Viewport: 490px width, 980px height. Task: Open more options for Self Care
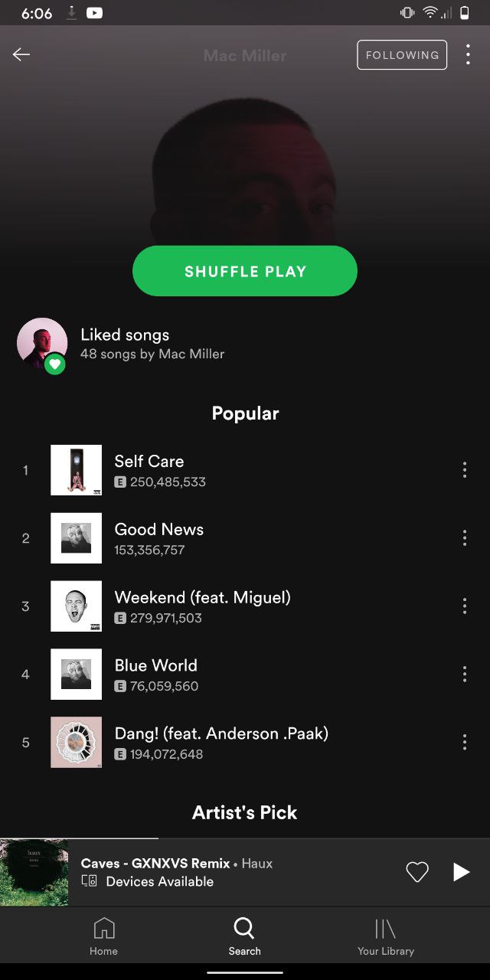464,470
